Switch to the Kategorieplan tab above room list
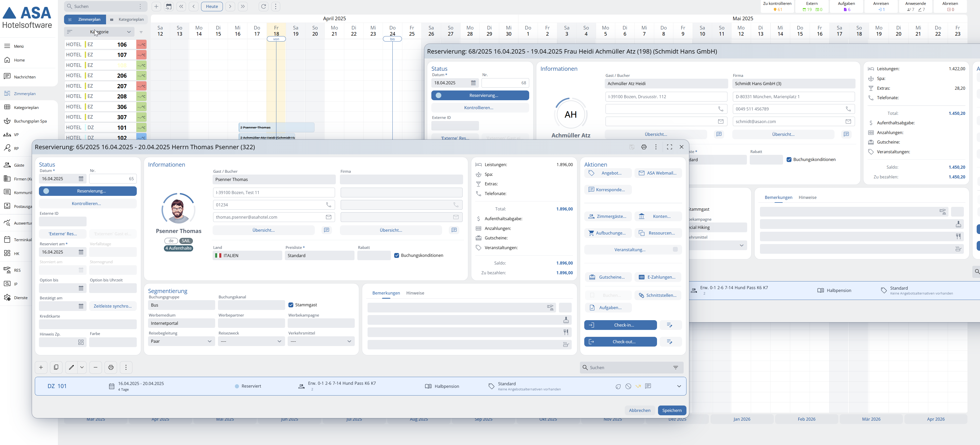Viewport: 980px width, 445px height. click(128, 19)
